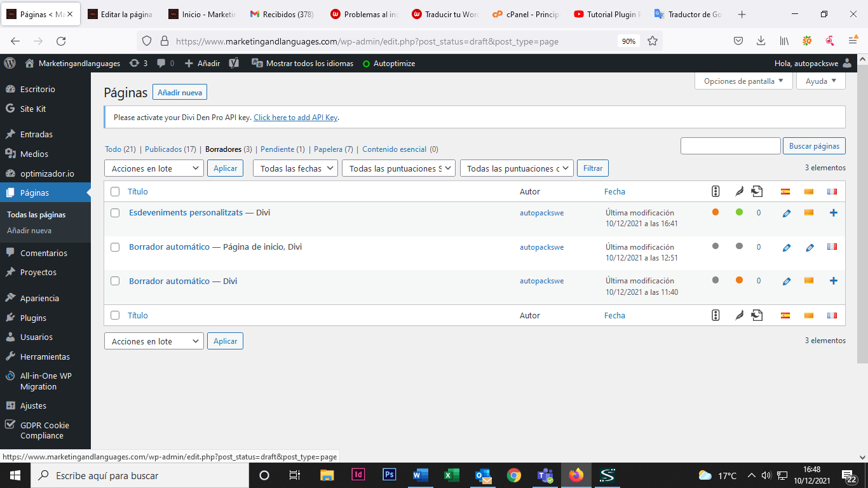This screenshot has width=868, height=488.
Task: Click French flag in Página de inicio row
Action: [x=832, y=247]
